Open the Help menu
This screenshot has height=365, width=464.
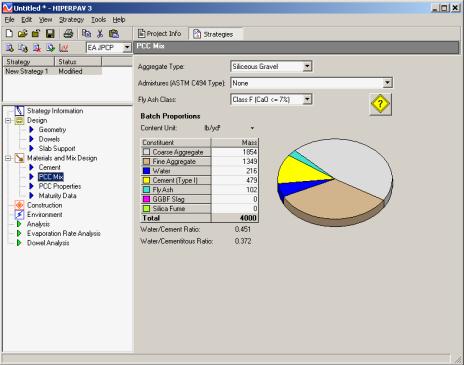point(119,20)
